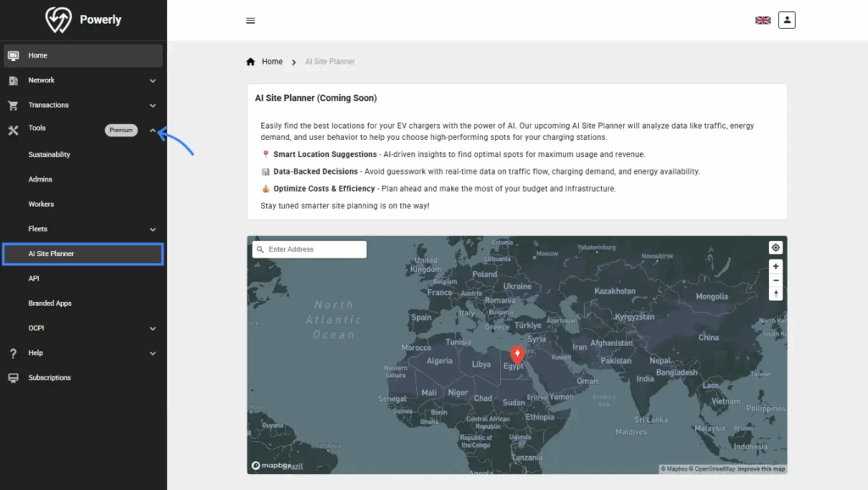Collapse the Tools section chevron
Screen dimensions: 868x490
point(153,130)
